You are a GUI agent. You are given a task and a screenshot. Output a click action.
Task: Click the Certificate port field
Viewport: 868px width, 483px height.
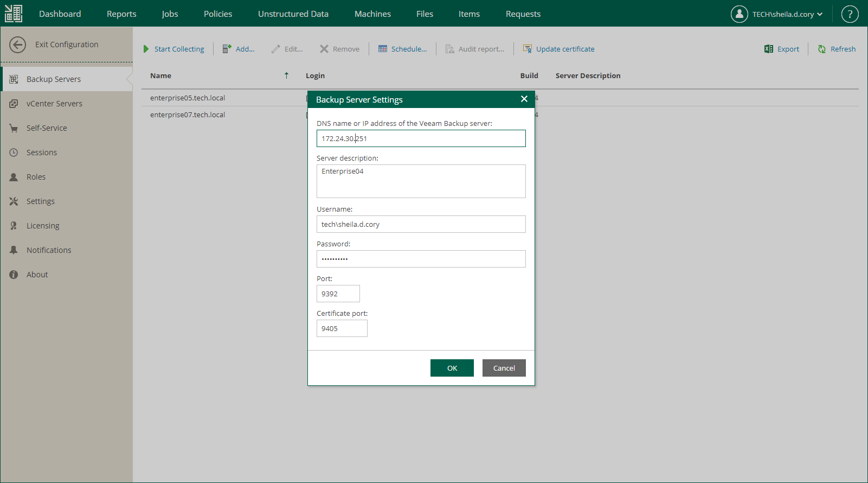click(x=342, y=328)
